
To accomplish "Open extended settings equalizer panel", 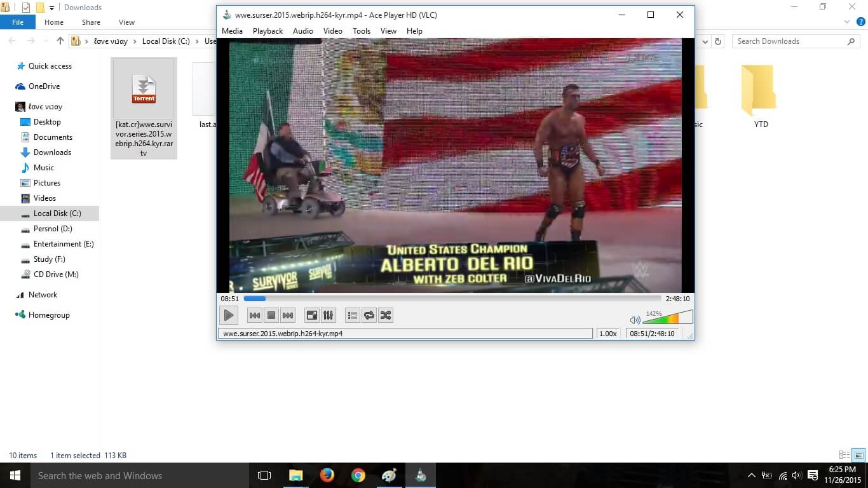I will click(x=329, y=315).
